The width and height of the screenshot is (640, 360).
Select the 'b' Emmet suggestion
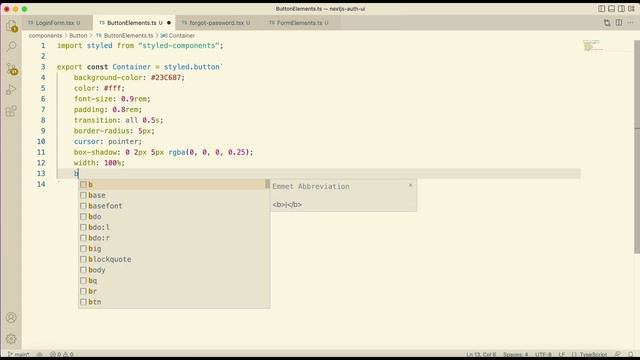point(174,184)
